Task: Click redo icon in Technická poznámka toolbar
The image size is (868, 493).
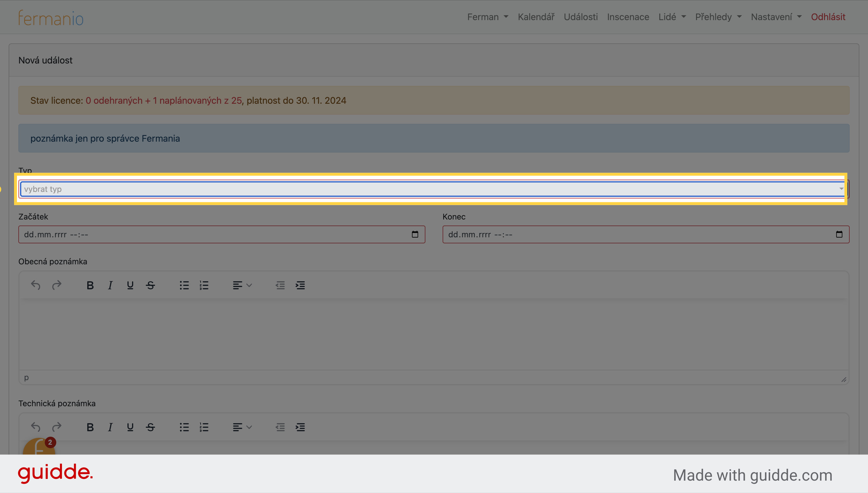Action: click(x=57, y=427)
